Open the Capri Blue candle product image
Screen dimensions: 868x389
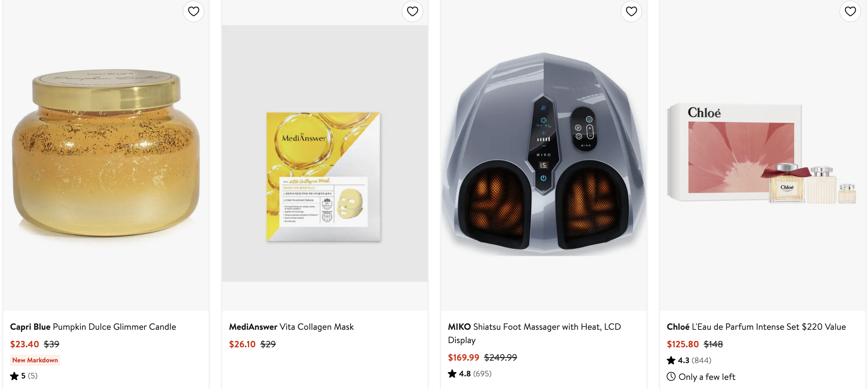(106, 154)
